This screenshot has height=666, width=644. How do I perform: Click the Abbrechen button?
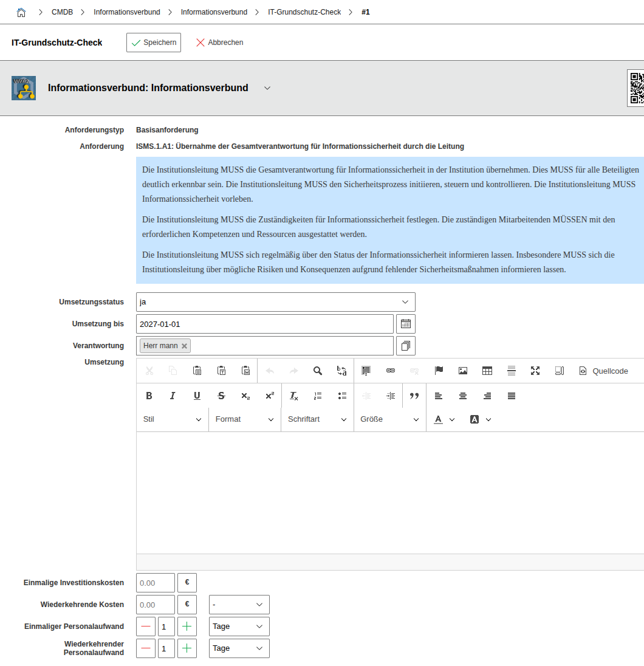pyautogui.click(x=219, y=43)
